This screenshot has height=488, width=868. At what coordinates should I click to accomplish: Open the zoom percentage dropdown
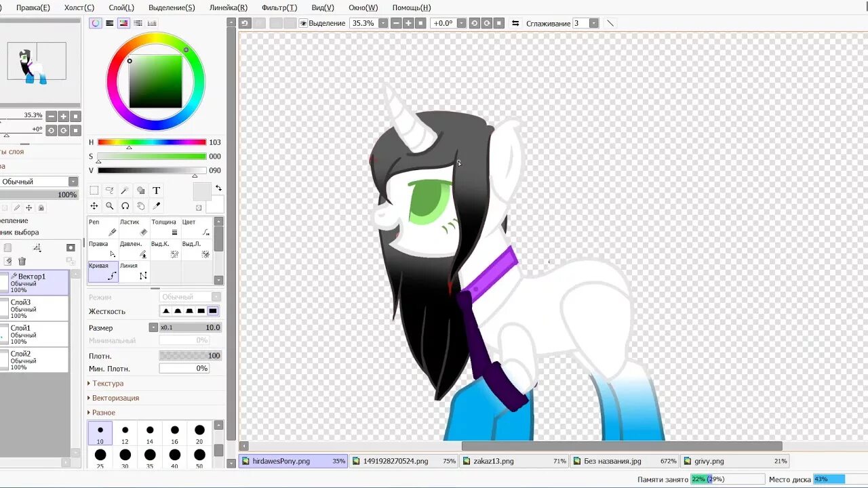pyautogui.click(x=383, y=23)
